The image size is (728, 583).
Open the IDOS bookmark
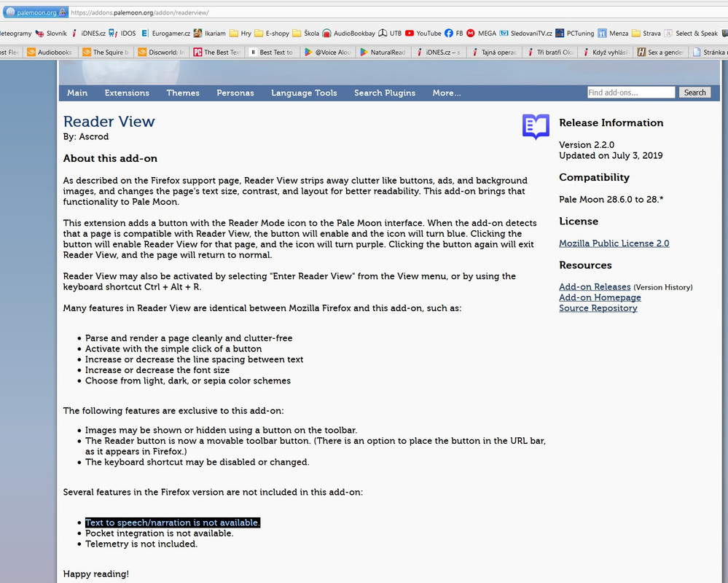point(122,34)
